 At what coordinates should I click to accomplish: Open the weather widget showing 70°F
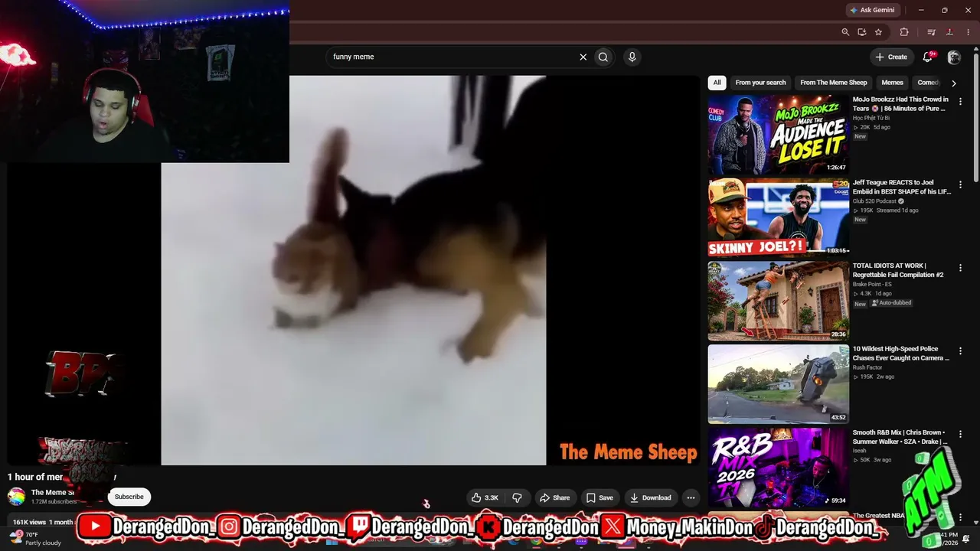[x=35, y=539]
